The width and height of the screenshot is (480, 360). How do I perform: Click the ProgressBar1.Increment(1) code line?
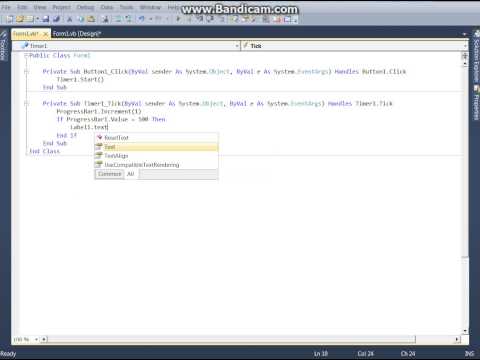coord(99,111)
